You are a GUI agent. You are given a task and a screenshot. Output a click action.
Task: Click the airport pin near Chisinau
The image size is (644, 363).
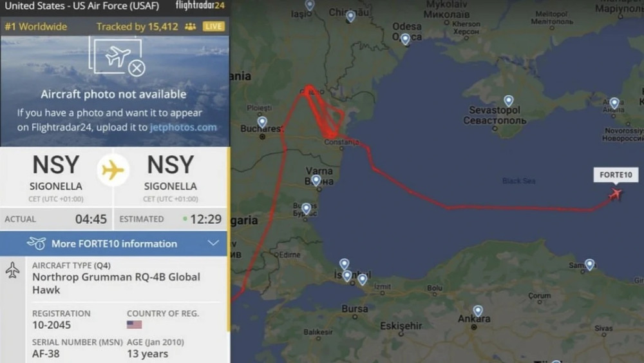tap(350, 17)
